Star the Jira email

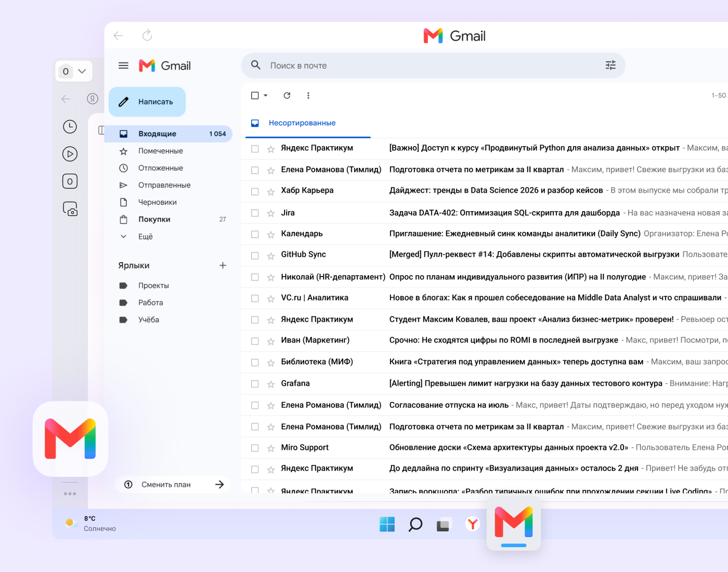271,213
